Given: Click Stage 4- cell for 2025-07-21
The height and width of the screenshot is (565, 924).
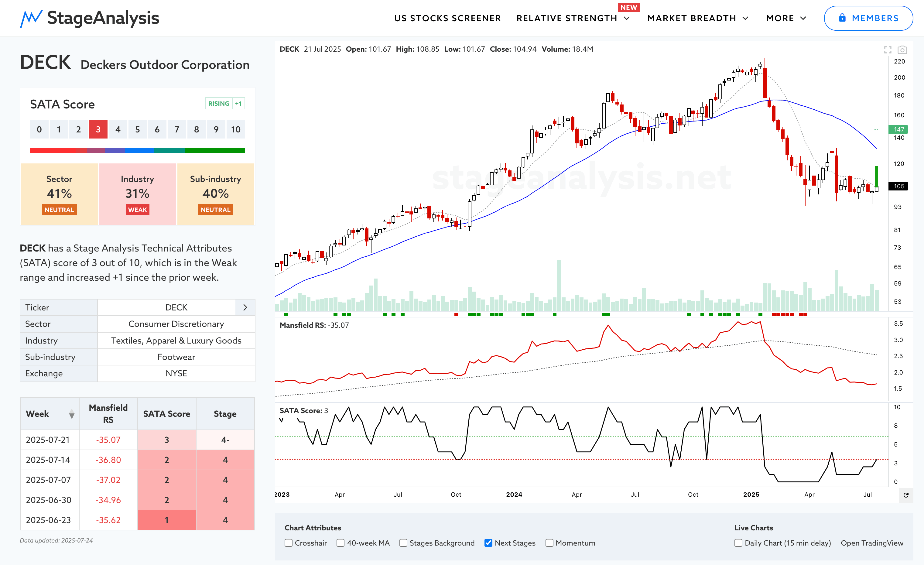Looking at the screenshot, I should tap(225, 440).
